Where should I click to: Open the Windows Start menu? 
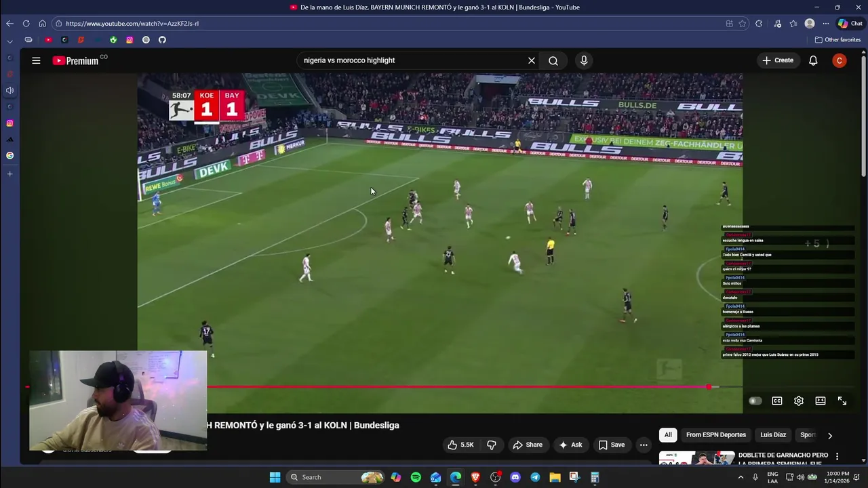(275, 477)
